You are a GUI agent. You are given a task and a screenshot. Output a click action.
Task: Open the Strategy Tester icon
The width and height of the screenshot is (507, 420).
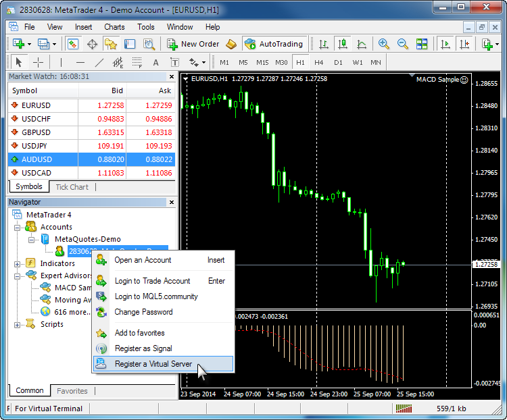tap(149, 44)
